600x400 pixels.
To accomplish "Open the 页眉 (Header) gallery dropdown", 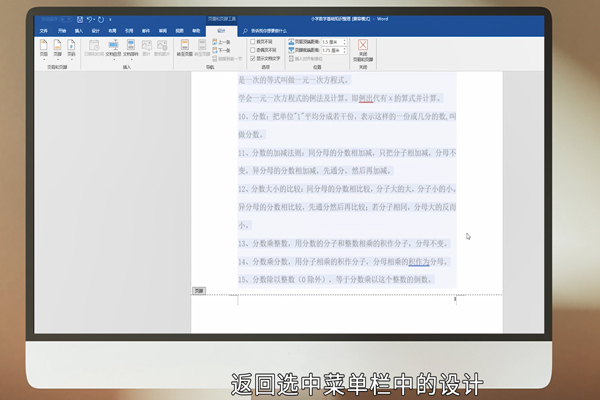I will coord(44,49).
